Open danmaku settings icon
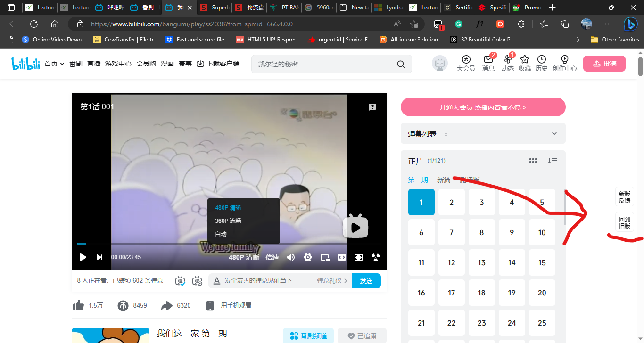The width and height of the screenshot is (644, 343). point(198,281)
